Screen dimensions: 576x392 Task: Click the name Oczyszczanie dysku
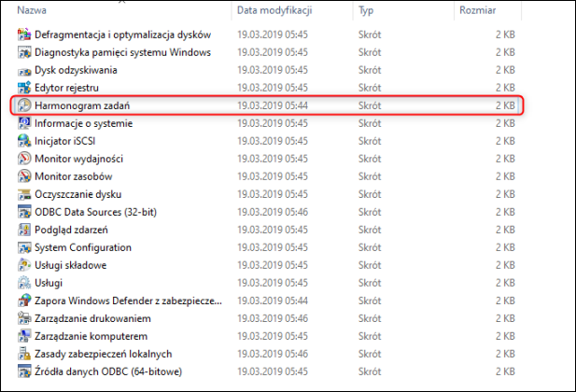77,194
